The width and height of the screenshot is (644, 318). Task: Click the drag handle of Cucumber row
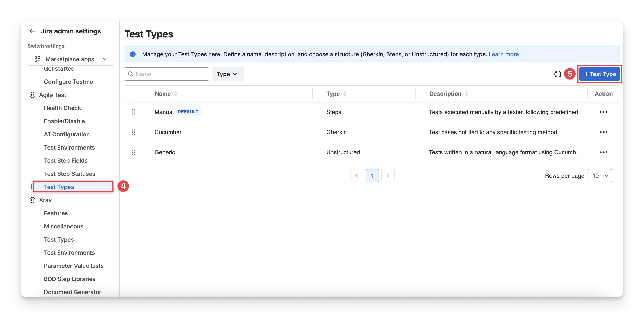133,132
